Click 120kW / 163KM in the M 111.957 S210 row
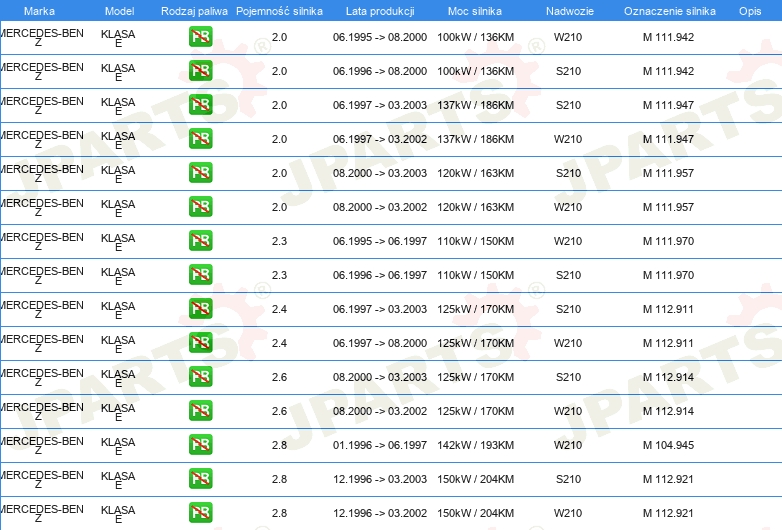The image size is (782, 530). point(476,173)
